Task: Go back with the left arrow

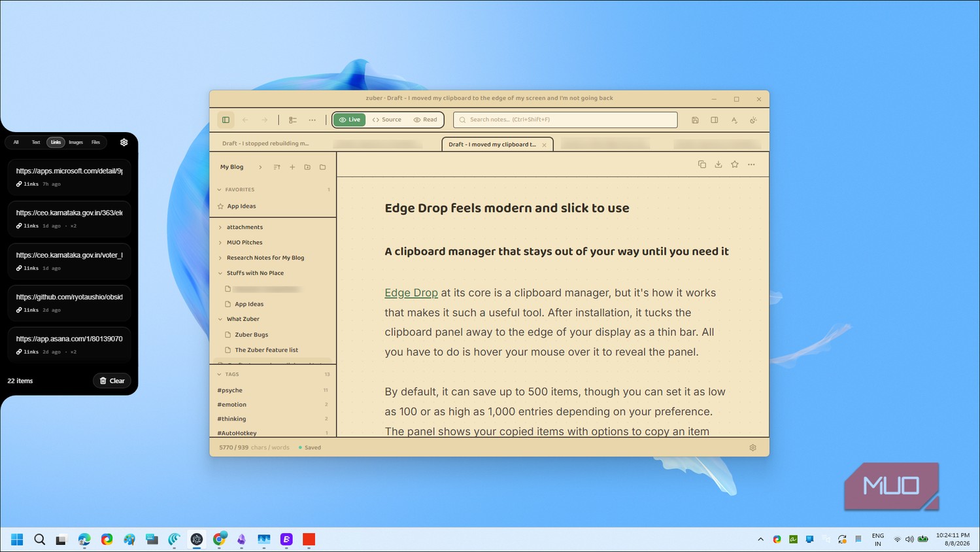Action: click(245, 120)
